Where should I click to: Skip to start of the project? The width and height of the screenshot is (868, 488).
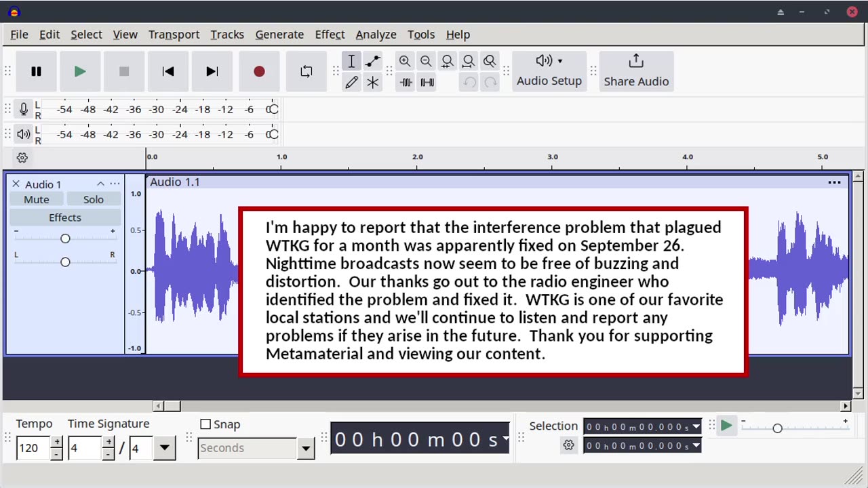[x=168, y=71]
